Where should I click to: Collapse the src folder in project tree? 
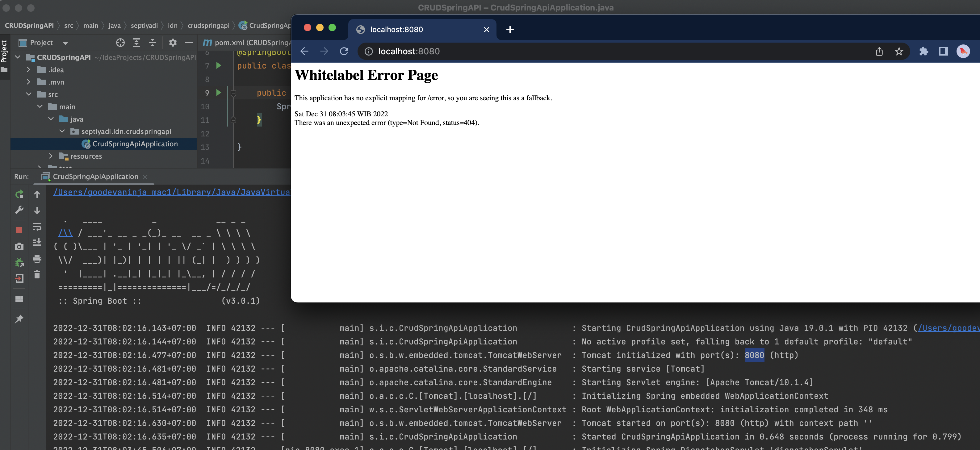(28, 94)
